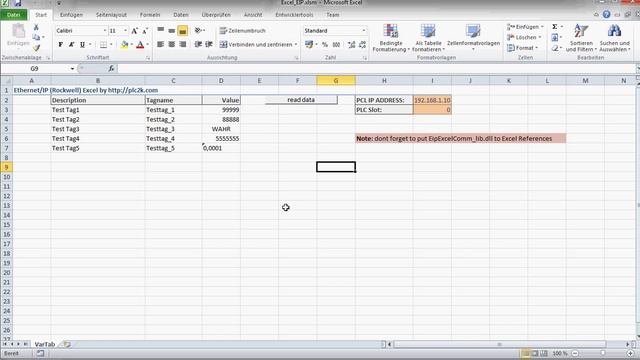The image size is (640, 360).
Task: Toggle the highlighted bottom align button
Action: click(x=182, y=31)
